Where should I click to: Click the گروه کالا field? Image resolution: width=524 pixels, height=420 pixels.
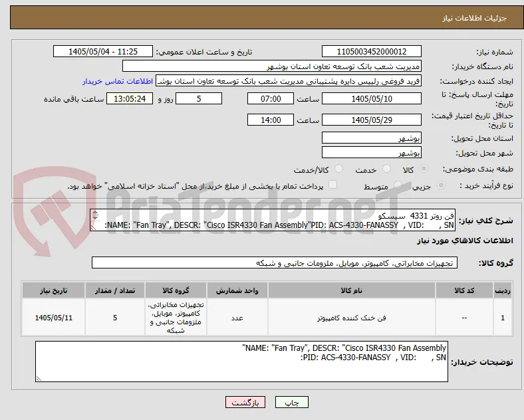[275, 262]
